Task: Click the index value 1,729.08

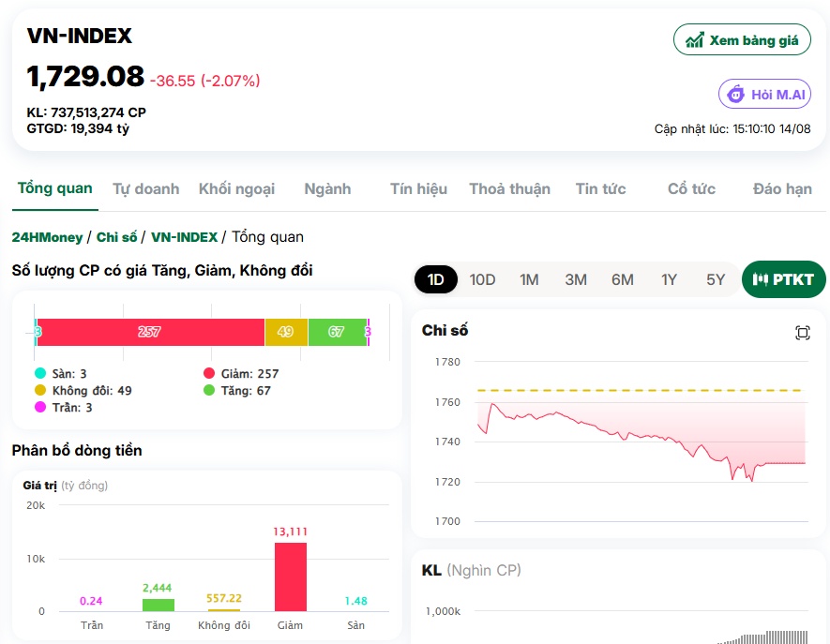Action: point(85,76)
